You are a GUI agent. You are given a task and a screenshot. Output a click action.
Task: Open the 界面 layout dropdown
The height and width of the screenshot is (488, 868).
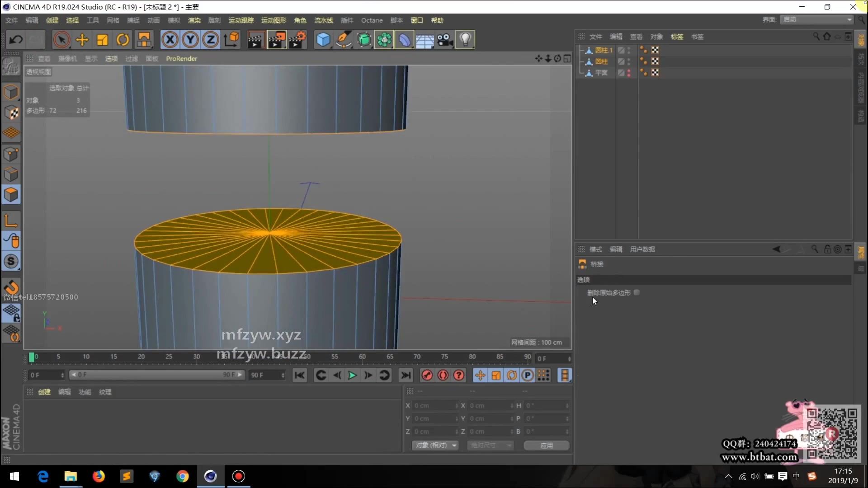(816, 19)
